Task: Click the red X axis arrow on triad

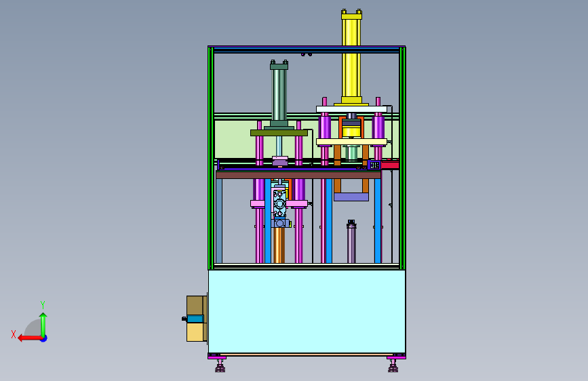Action: point(29,338)
